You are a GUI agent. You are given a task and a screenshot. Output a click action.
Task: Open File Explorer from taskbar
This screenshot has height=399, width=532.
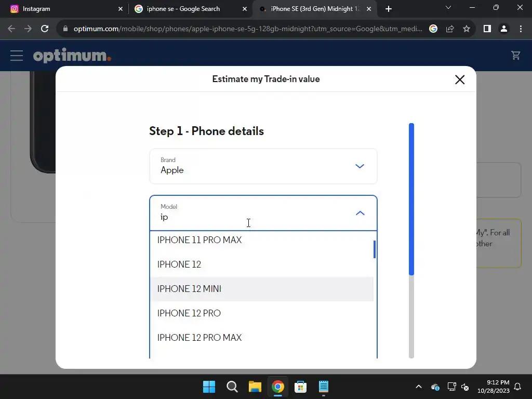pos(255,387)
